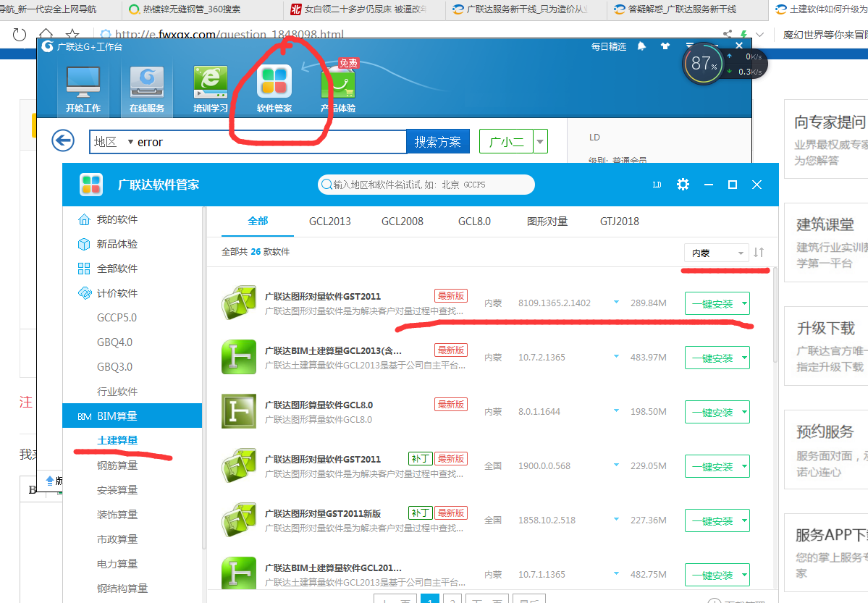868x603 pixels.
Task: Launch 软件管家 from G+ workbench toolbar
Action: tap(274, 88)
